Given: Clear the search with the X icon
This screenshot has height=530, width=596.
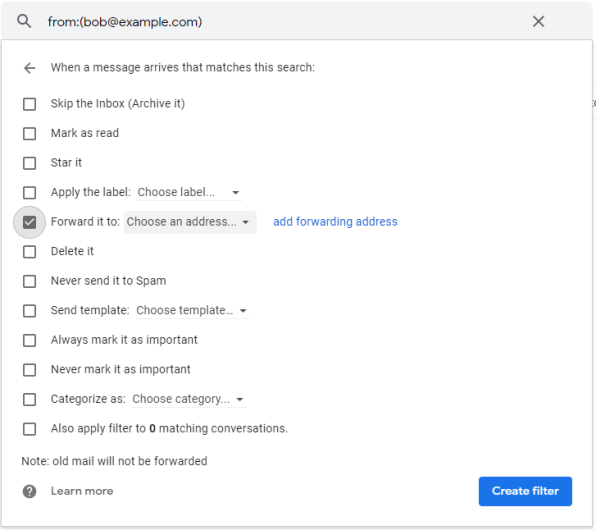Looking at the screenshot, I should pos(538,21).
